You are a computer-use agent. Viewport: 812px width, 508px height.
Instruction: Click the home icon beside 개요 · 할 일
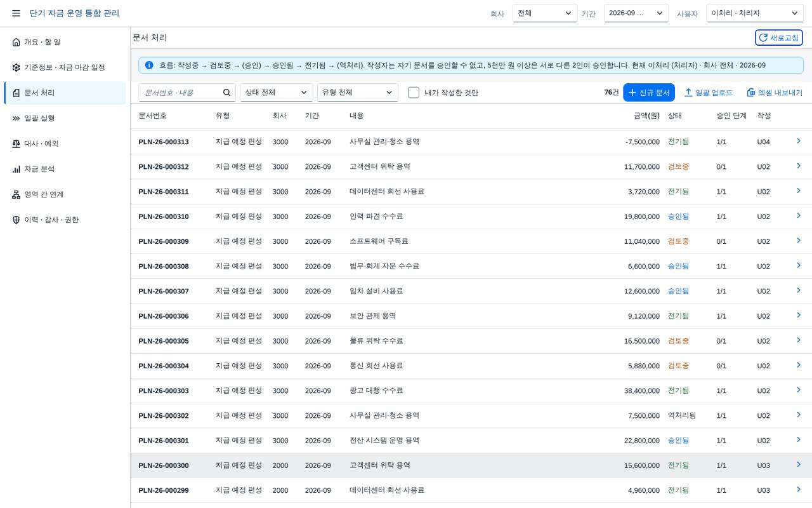pyautogui.click(x=16, y=42)
